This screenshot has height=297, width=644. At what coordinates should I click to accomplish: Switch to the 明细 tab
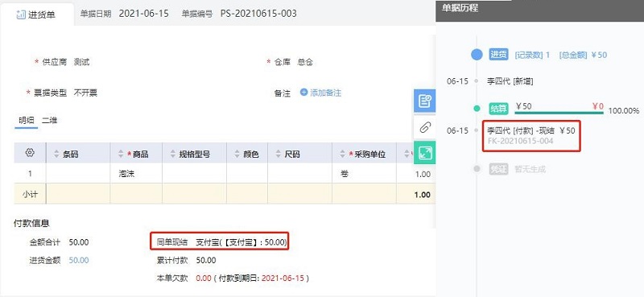[x=27, y=121]
